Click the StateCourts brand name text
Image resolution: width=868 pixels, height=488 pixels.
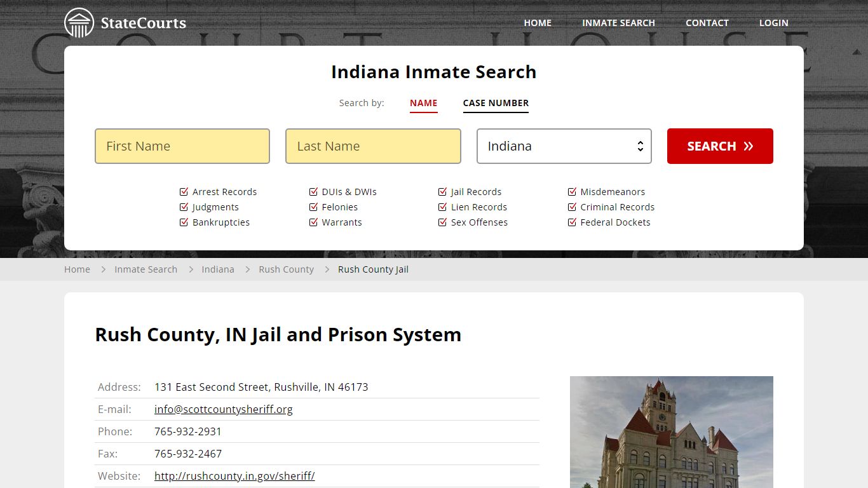[144, 24]
